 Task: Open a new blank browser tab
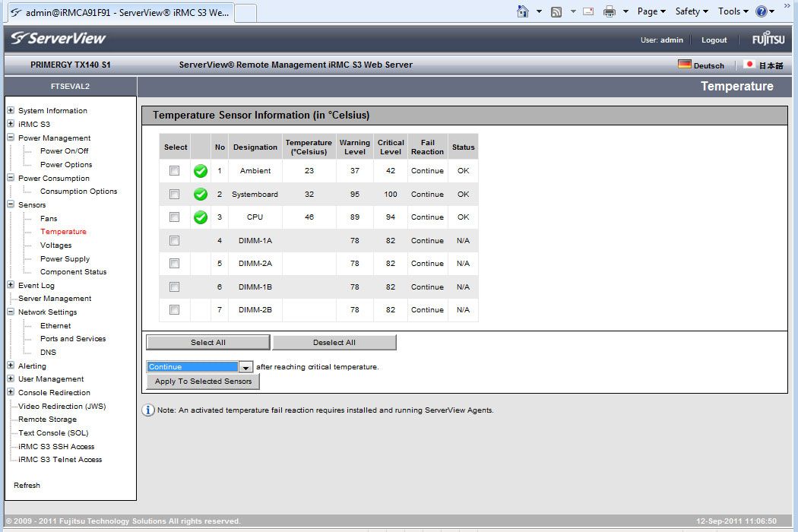point(245,13)
